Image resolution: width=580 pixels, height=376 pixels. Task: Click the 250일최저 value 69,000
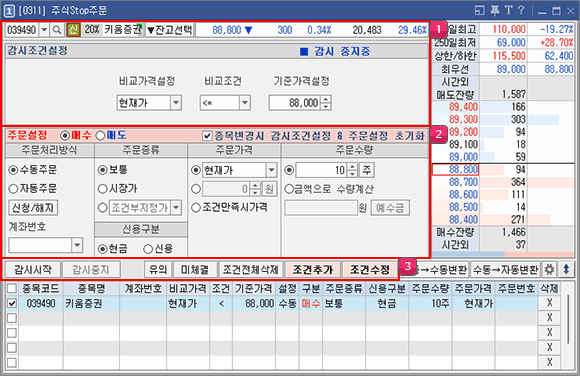[511, 43]
